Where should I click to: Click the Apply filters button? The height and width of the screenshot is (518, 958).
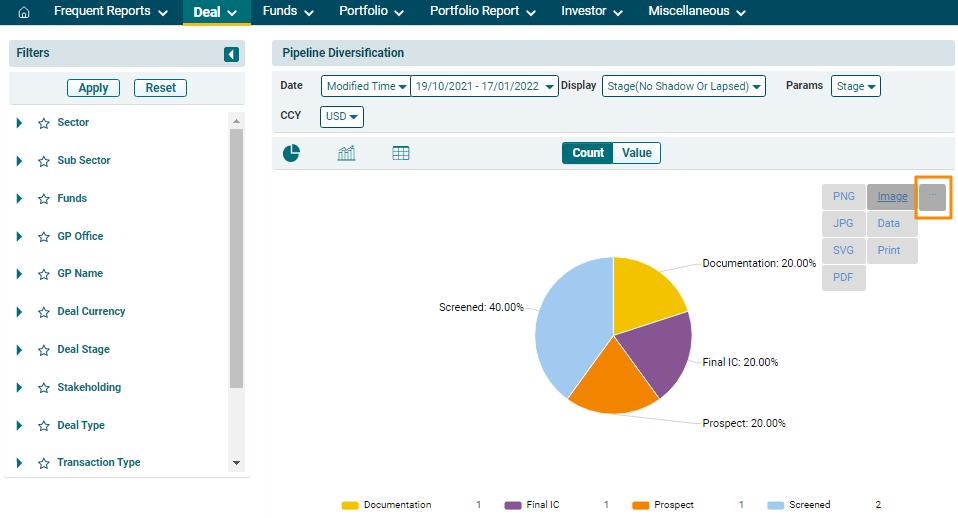[x=93, y=88]
